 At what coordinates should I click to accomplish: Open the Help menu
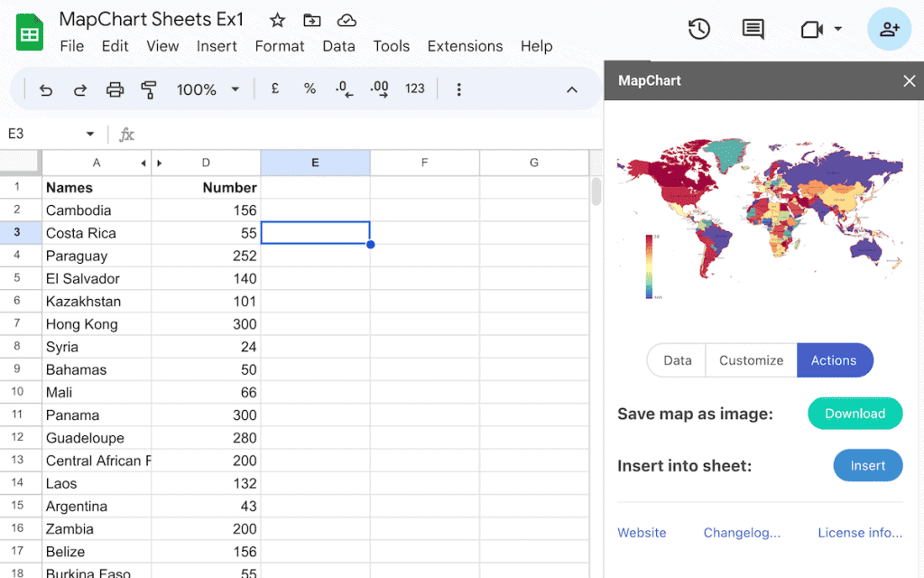coord(537,46)
